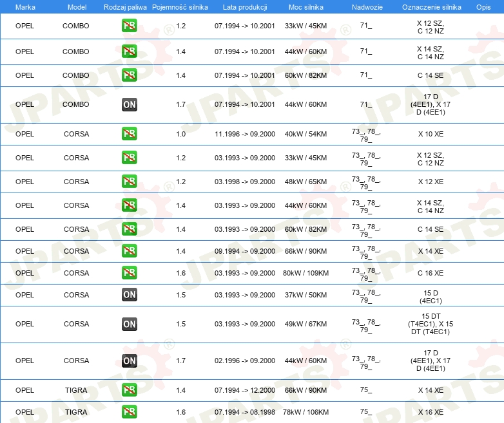The image size is (504, 423).
Task: Click the ON diesel icon for CORSA 1.7 44kW
Action: click(129, 361)
